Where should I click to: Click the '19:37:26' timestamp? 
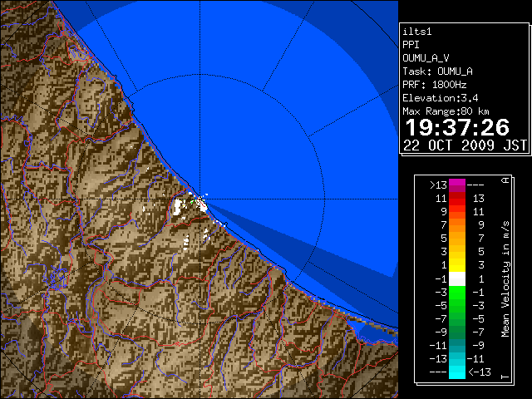[457, 127]
